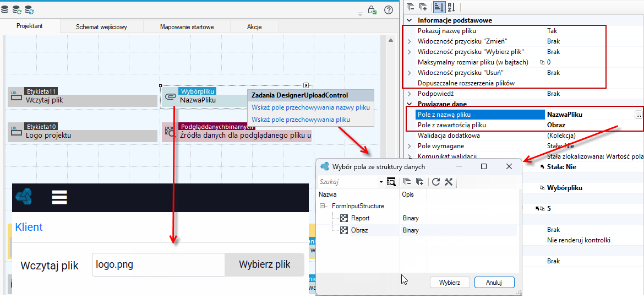Close the Wybór pola ze struktury danych dialog

pyautogui.click(x=509, y=166)
